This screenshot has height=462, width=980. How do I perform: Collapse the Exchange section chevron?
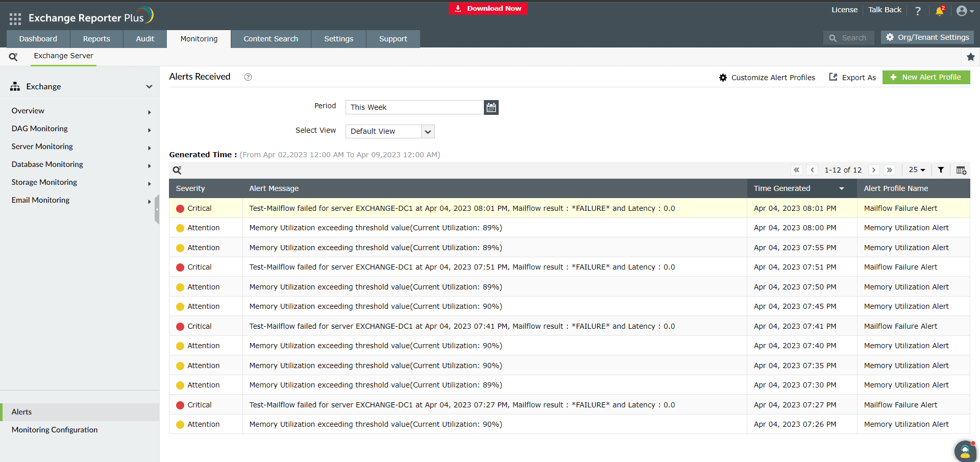[149, 87]
